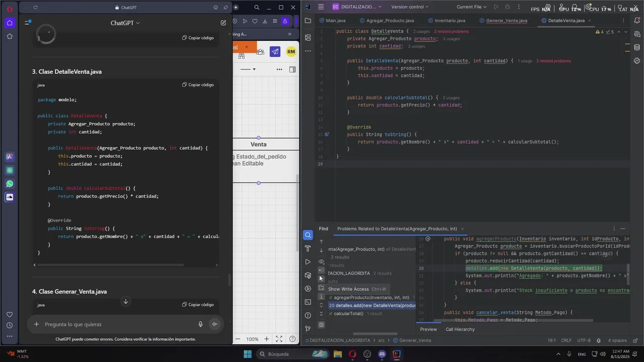The width and height of the screenshot is (644, 362).
Task: Open the Find tool window icon in IntelliJ
Action: pyautogui.click(x=308, y=235)
